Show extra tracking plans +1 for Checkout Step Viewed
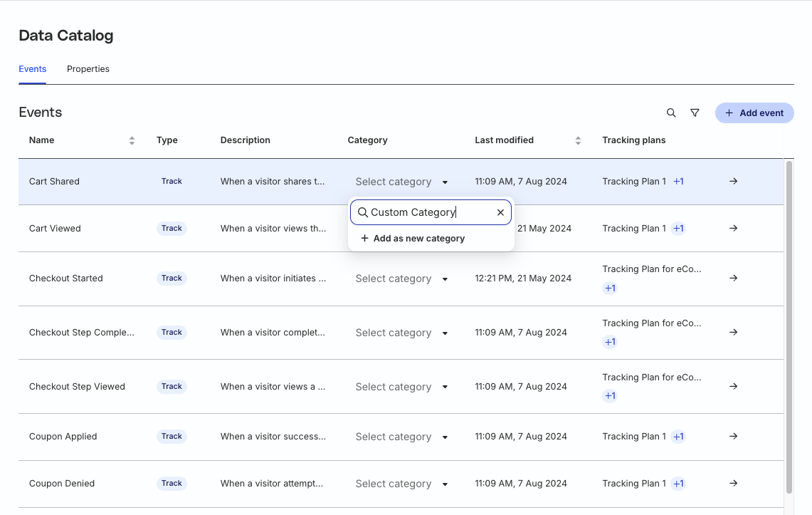 [610, 396]
